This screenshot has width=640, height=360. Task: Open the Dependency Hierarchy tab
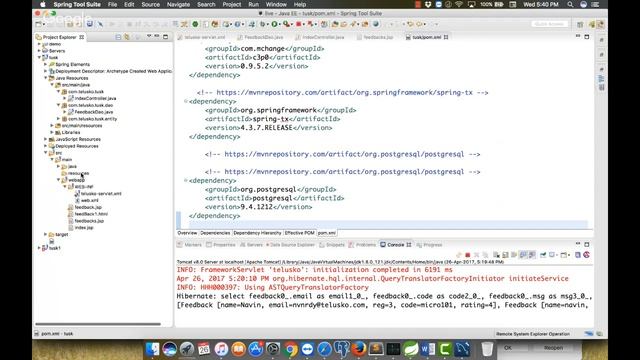[257, 233]
